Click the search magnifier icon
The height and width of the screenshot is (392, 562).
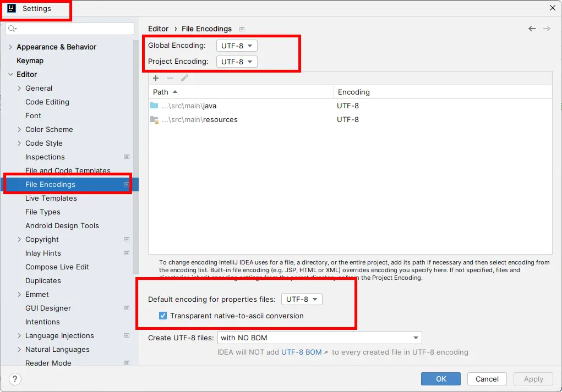point(12,29)
